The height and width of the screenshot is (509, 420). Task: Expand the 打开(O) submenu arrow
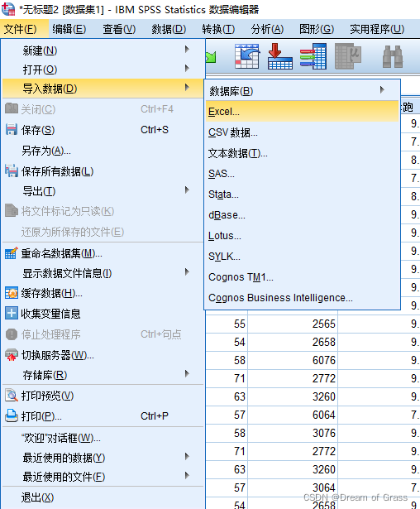pos(187,68)
